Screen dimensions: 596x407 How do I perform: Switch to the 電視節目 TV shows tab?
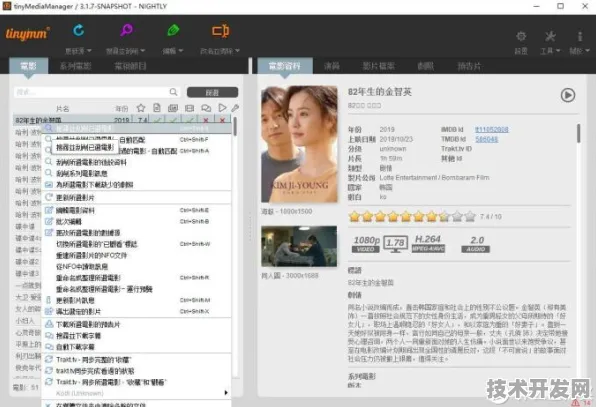[x=130, y=66]
